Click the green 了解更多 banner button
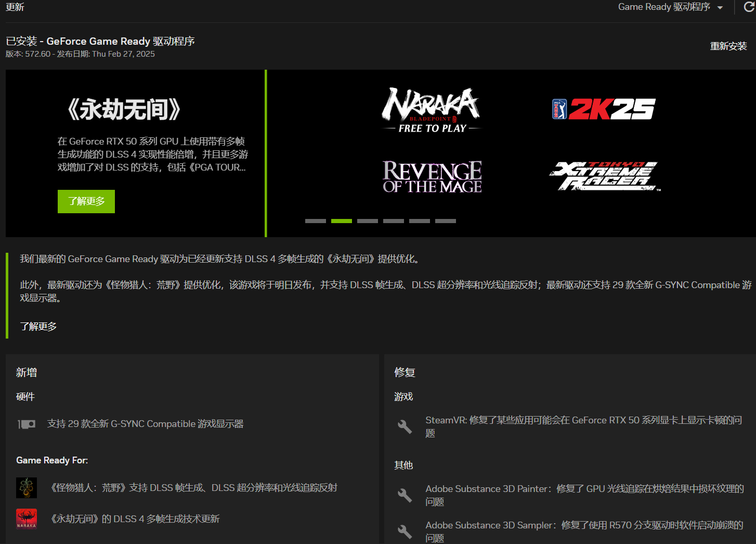 tap(86, 201)
